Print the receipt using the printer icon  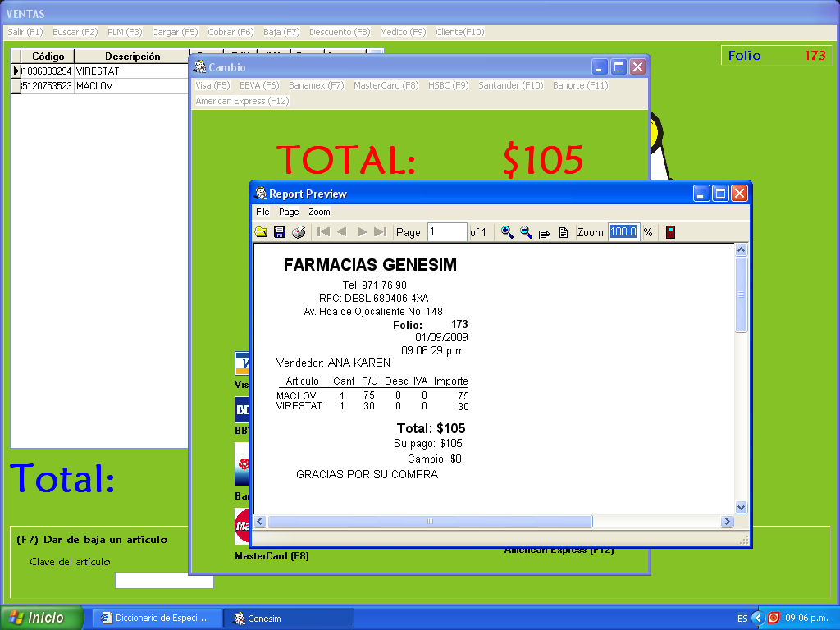299,232
